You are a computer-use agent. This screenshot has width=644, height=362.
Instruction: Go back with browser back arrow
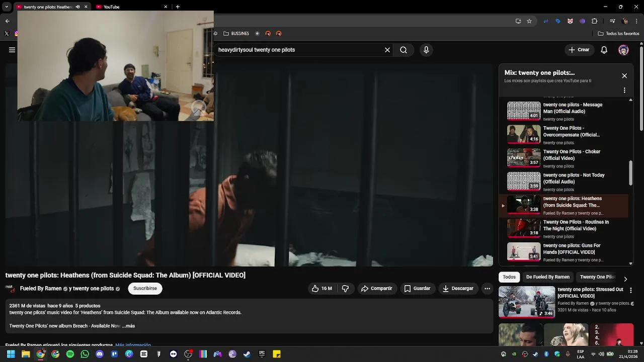tap(7, 21)
